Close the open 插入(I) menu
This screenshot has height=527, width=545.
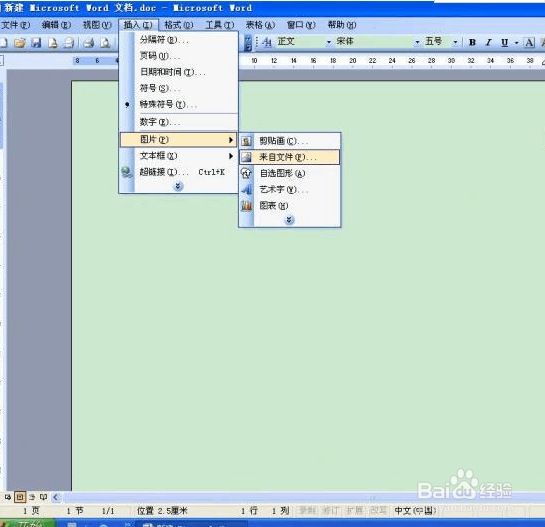click(x=138, y=25)
